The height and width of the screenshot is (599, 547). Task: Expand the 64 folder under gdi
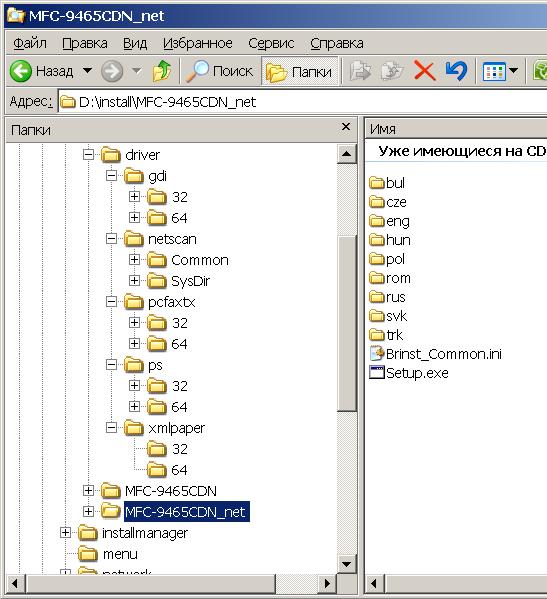134,218
